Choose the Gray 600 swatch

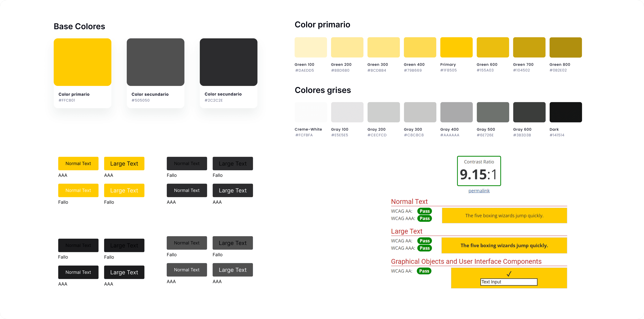click(529, 112)
